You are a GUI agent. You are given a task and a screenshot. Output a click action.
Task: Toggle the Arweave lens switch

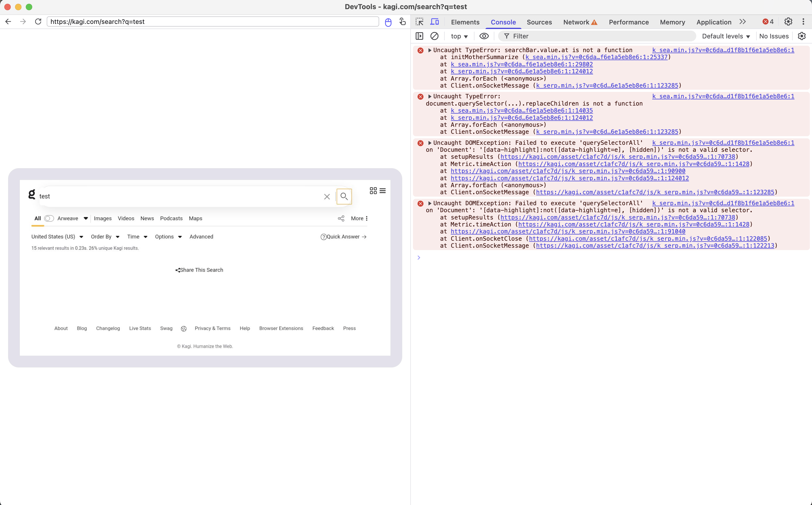[49, 218]
